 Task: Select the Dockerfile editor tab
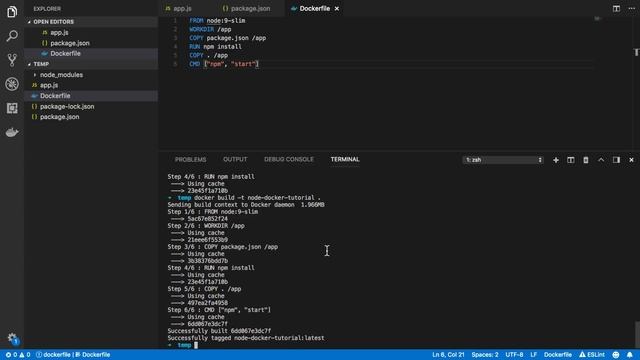tap(314, 9)
